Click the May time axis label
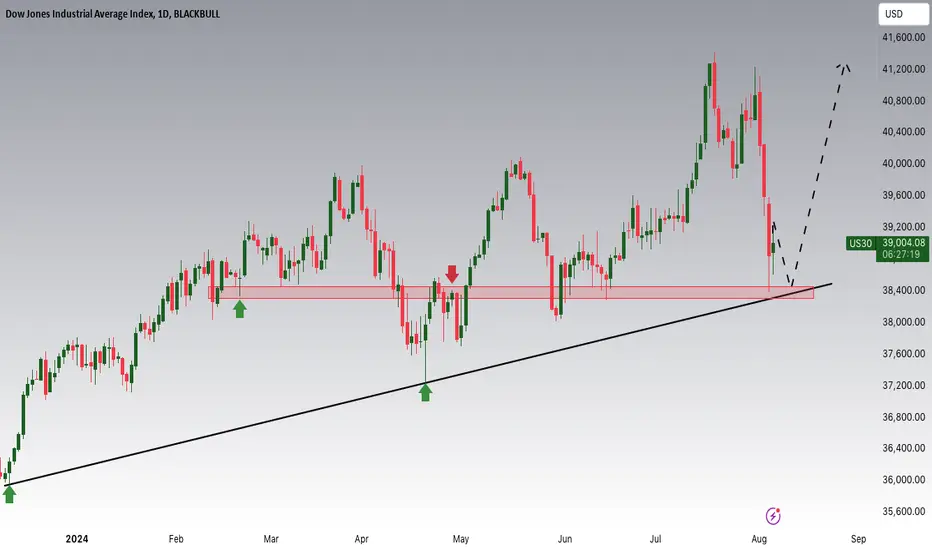 [x=461, y=539]
